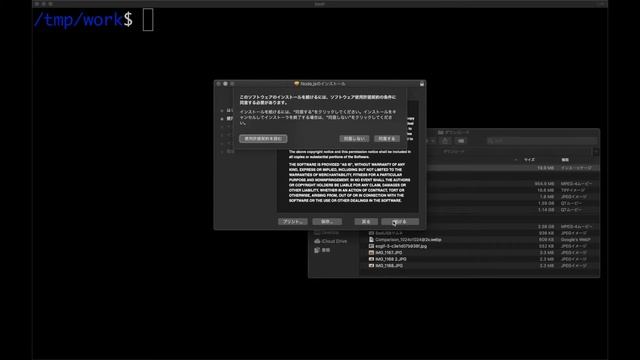
Task: Click the '609 KB' size cell in Finder
Action: [x=546, y=240]
